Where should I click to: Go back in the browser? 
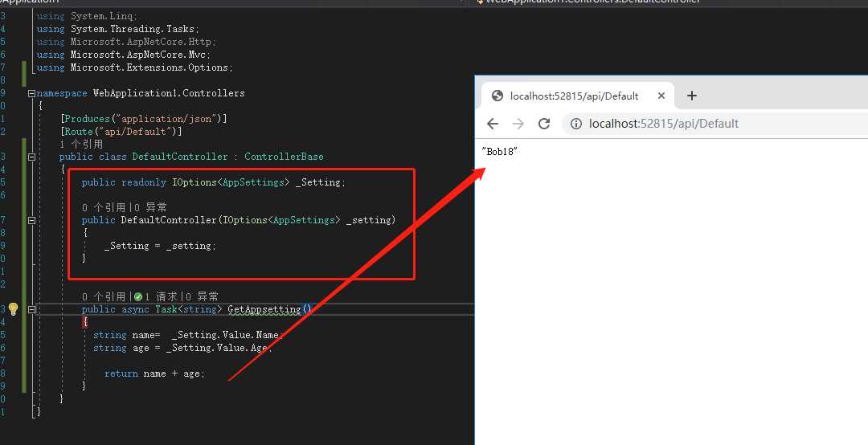pos(493,124)
